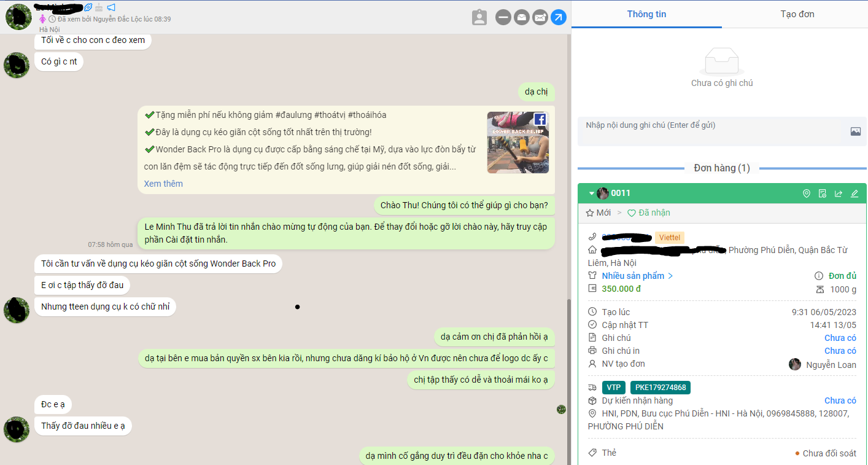This screenshot has width=868, height=465.
Task: Attach an image to the note field
Action: (856, 131)
